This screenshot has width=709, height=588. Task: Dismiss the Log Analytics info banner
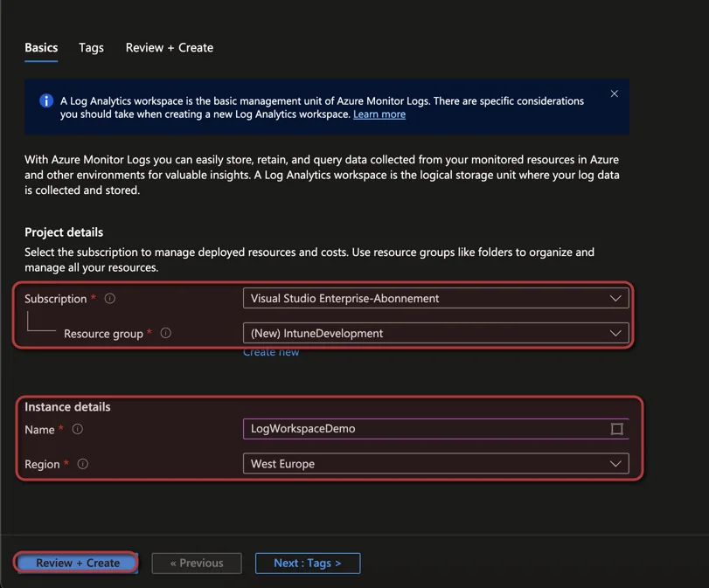[x=614, y=93]
